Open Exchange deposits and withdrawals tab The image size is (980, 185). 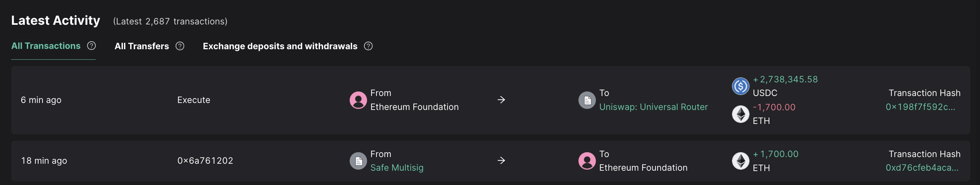280,46
